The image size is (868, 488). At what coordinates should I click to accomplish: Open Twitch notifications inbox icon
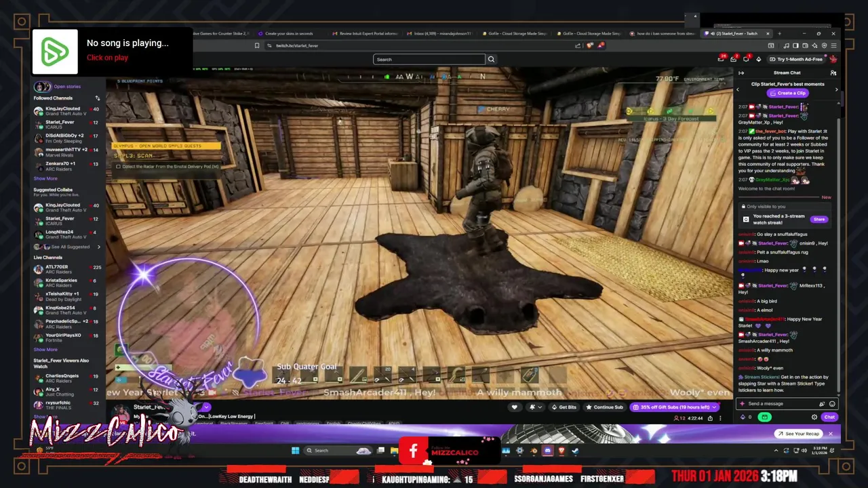pyautogui.click(x=733, y=59)
